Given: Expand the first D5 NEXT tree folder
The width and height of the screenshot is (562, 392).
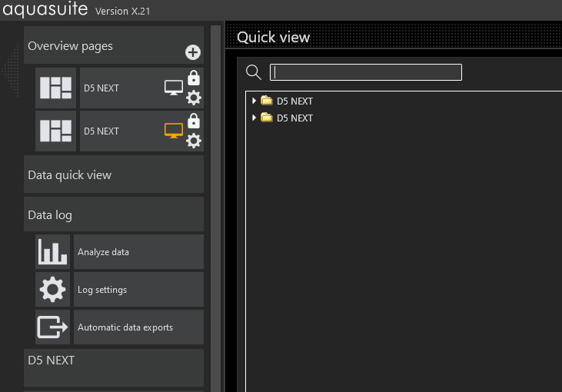Looking at the screenshot, I should point(254,101).
